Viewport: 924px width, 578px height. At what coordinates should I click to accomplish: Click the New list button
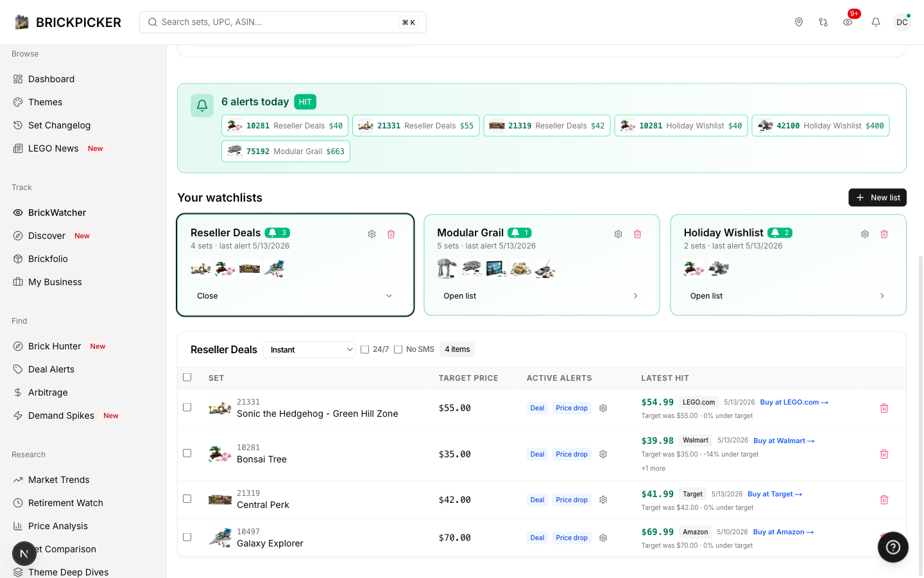click(x=877, y=198)
